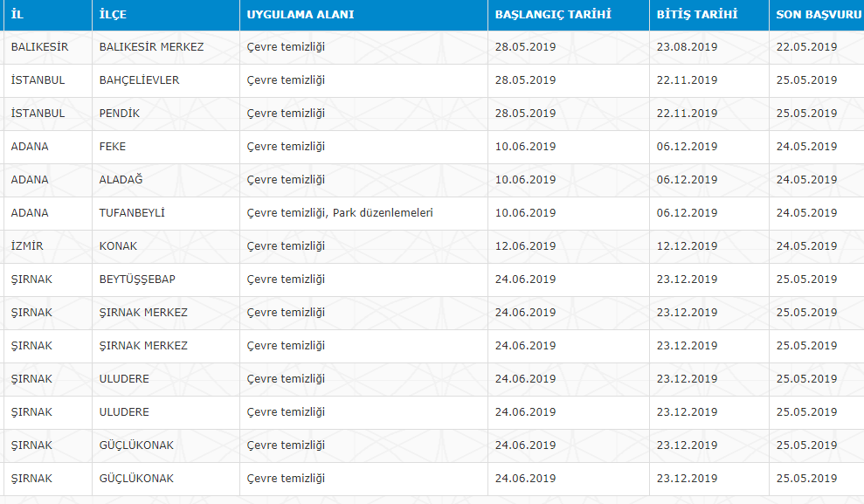
Task: Click the BAHÇELİEVLER district cell
Action: coord(139,80)
